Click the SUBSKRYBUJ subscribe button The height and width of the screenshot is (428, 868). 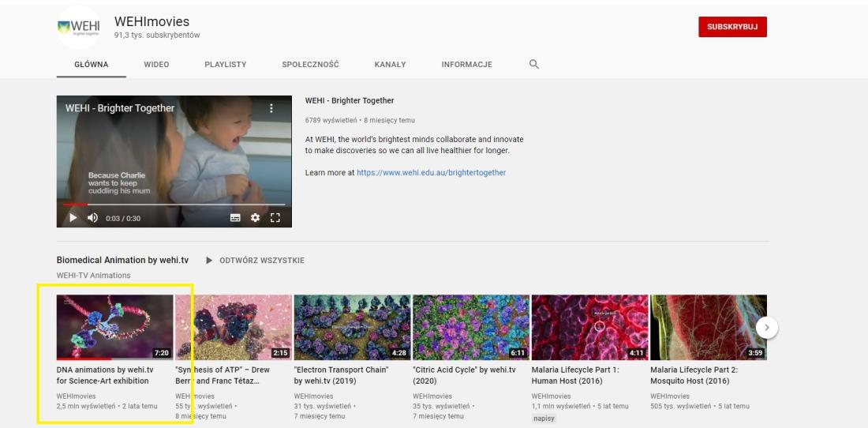[x=732, y=27]
